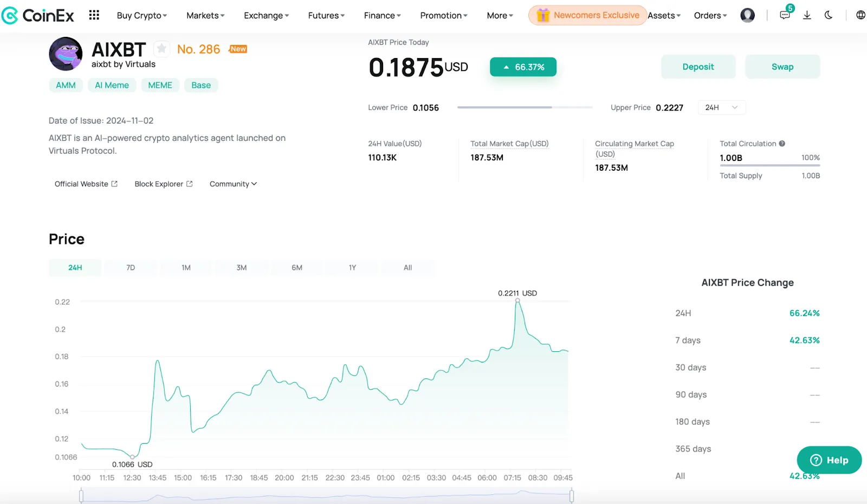Click the 7 days 42.63% value

click(x=804, y=340)
